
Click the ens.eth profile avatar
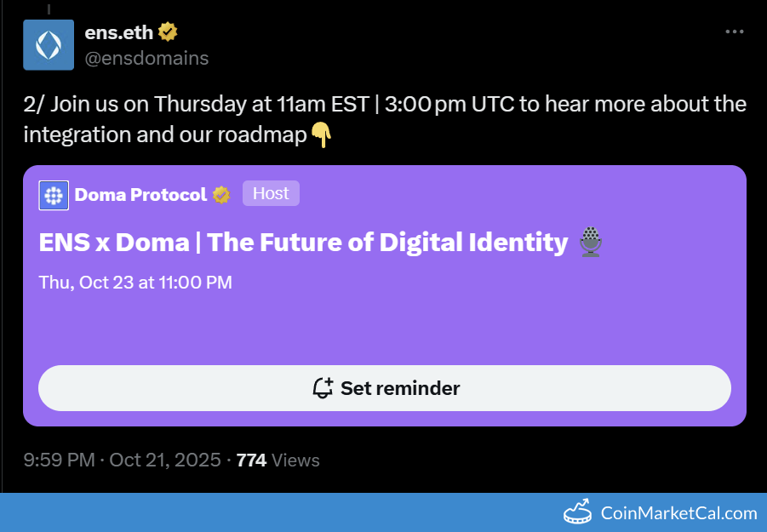(x=49, y=45)
